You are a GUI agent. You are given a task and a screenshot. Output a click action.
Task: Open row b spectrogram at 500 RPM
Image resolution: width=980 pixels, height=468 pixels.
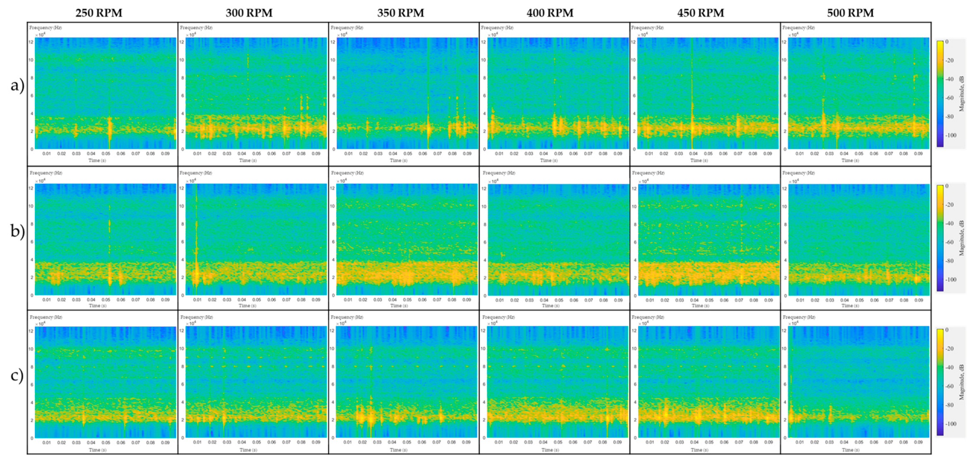[x=859, y=239]
